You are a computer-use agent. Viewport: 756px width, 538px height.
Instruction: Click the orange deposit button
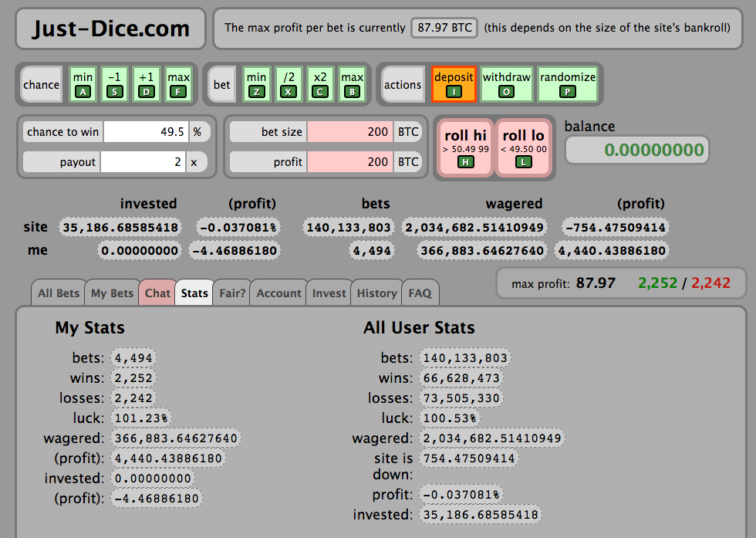point(454,84)
